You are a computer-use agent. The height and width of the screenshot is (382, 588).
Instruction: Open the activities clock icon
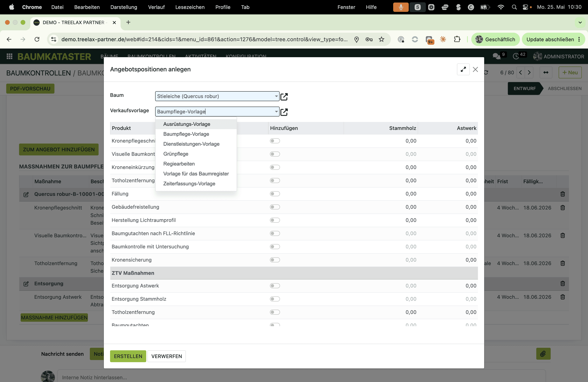pyautogui.click(x=516, y=56)
